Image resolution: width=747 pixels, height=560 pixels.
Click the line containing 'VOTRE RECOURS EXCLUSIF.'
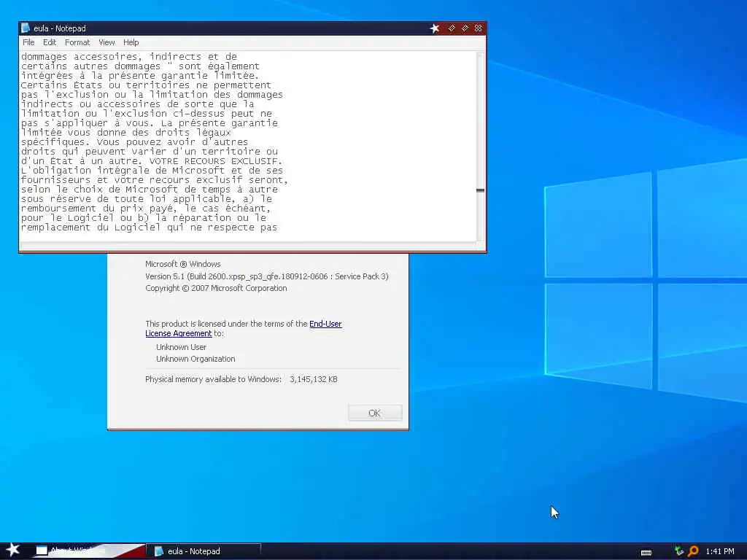pyautogui.click(x=152, y=161)
